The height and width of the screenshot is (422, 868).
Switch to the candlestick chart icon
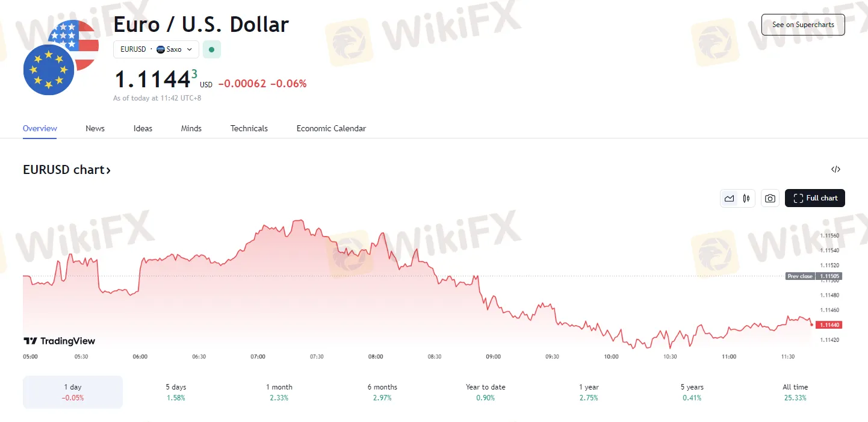746,198
